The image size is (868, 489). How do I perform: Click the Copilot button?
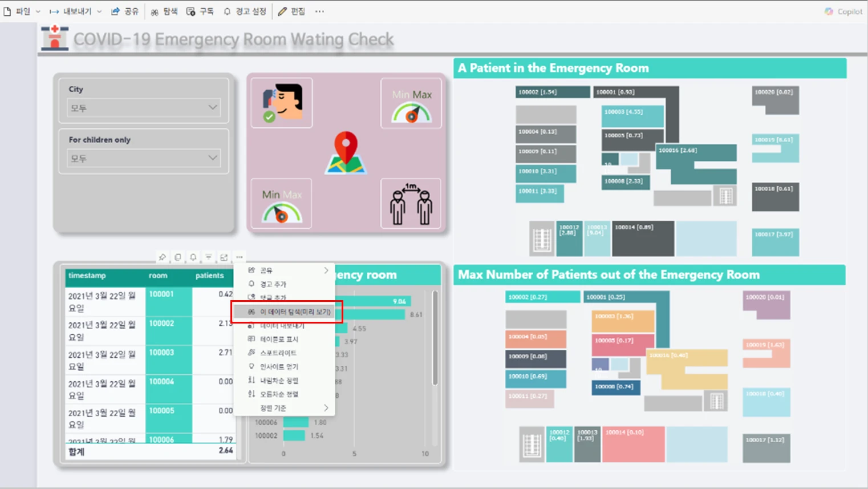click(x=843, y=11)
